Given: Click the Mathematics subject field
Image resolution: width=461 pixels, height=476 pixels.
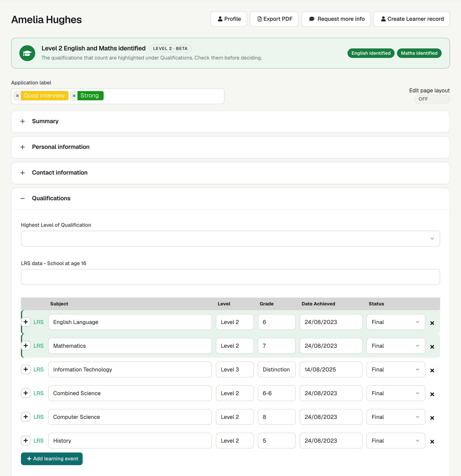Looking at the screenshot, I should point(130,346).
